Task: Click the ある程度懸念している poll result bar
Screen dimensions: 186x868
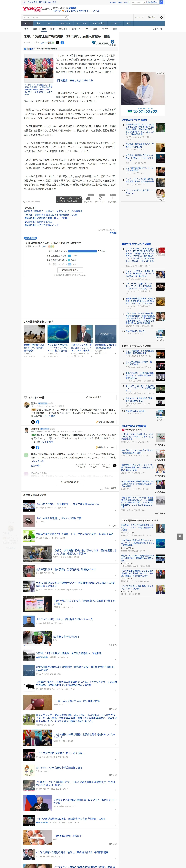Action: (69, 256)
